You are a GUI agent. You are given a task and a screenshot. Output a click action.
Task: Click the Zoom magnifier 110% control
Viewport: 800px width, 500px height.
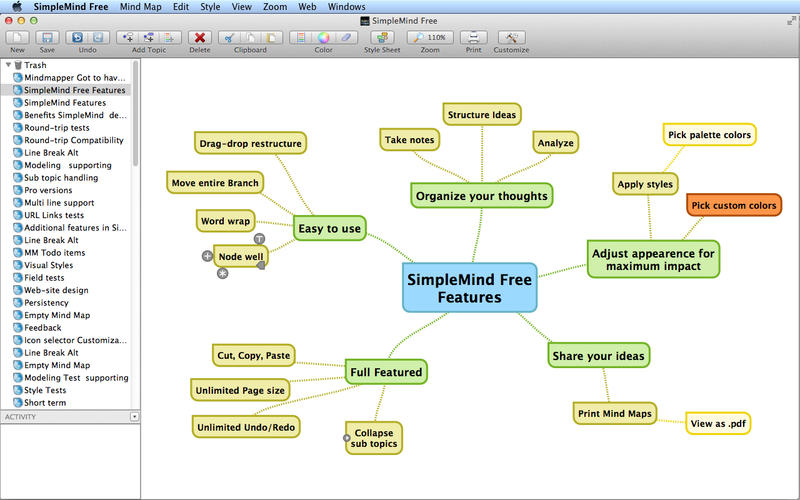tap(430, 38)
